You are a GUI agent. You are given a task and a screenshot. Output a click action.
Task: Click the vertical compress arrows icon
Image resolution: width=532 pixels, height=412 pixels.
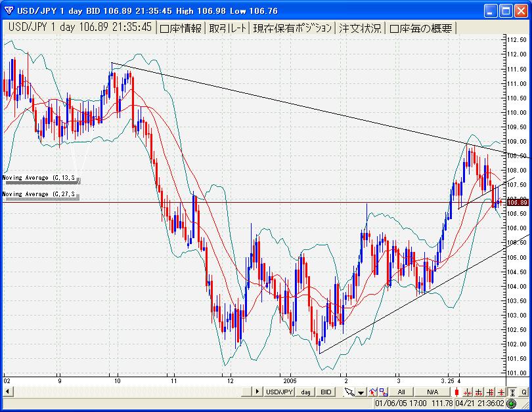pos(501,392)
